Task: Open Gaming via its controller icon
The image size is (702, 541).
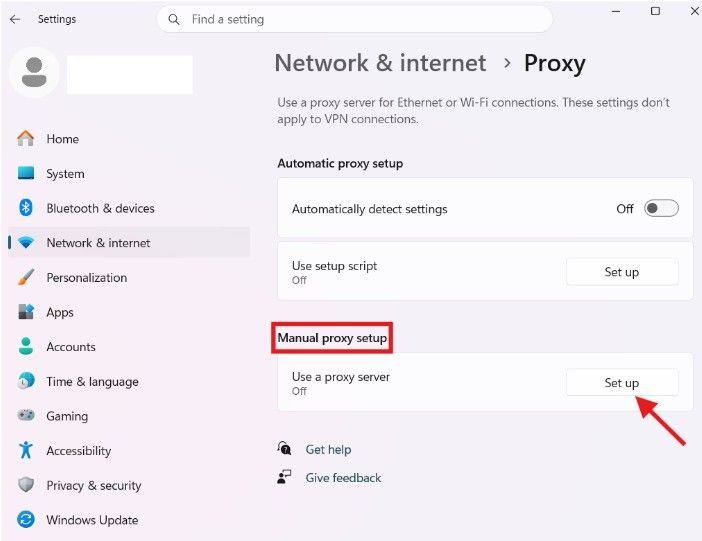Action: coord(26,415)
